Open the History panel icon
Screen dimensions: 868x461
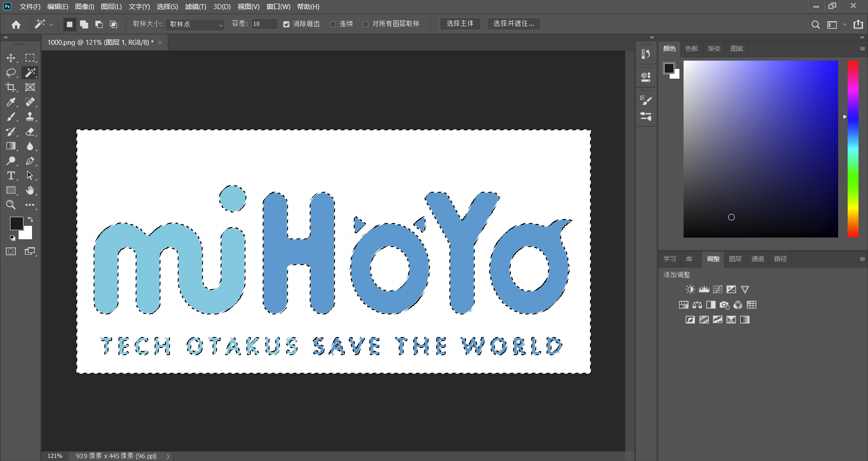coord(646,54)
